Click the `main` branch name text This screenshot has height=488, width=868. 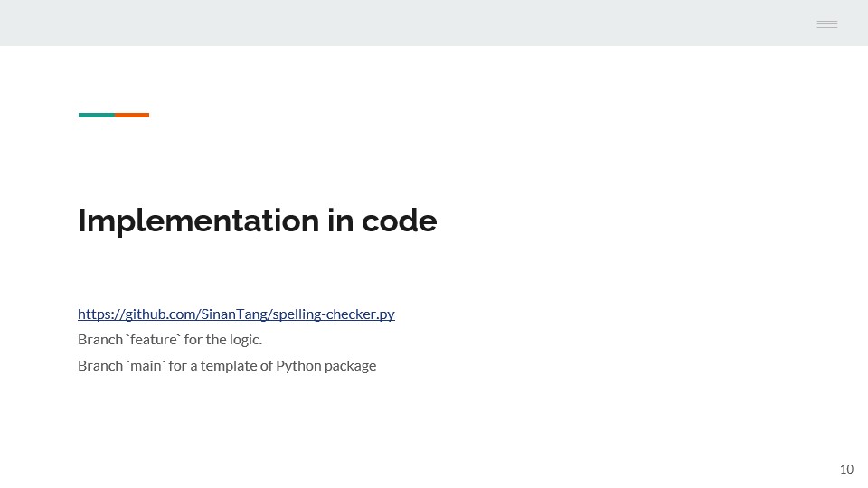pos(146,366)
